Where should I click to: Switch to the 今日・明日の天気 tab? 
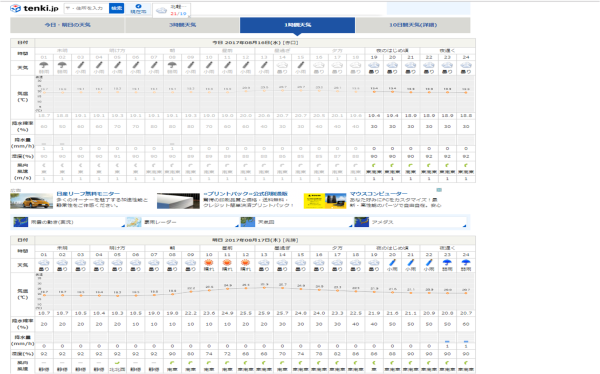click(68, 25)
